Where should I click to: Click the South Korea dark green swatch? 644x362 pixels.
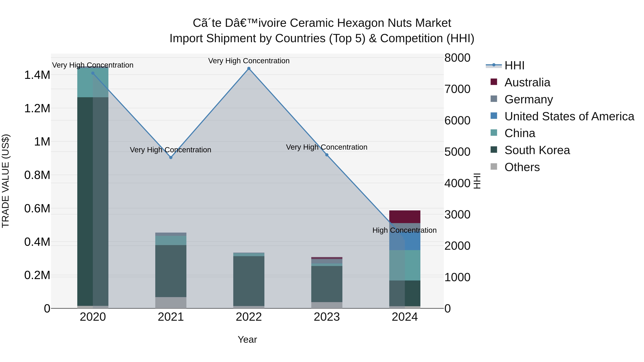(494, 150)
